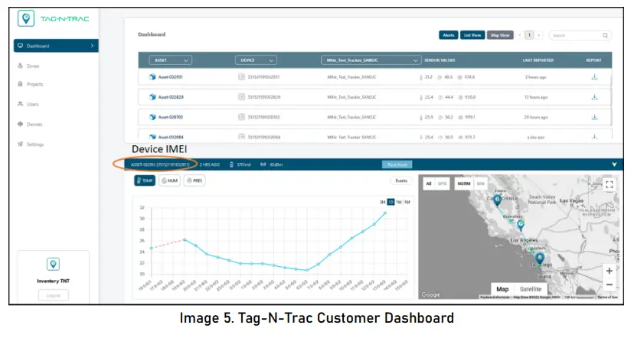
Task: Collapse the asset detail panel arrow
Action: (614, 164)
